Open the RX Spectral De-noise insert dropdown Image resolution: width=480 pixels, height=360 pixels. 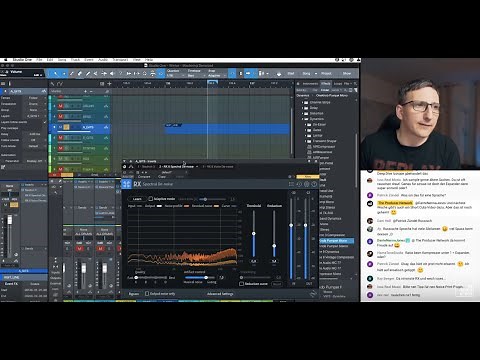coord(197,166)
